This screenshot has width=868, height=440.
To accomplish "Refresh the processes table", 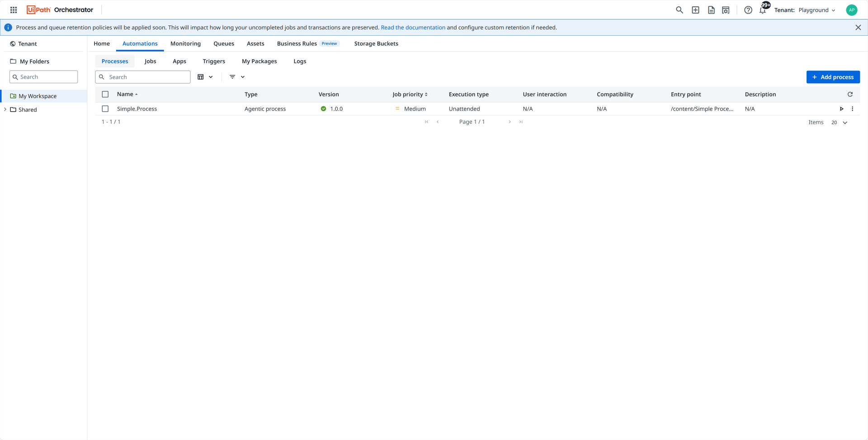I will pyautogui.click(x=850, y=94).
